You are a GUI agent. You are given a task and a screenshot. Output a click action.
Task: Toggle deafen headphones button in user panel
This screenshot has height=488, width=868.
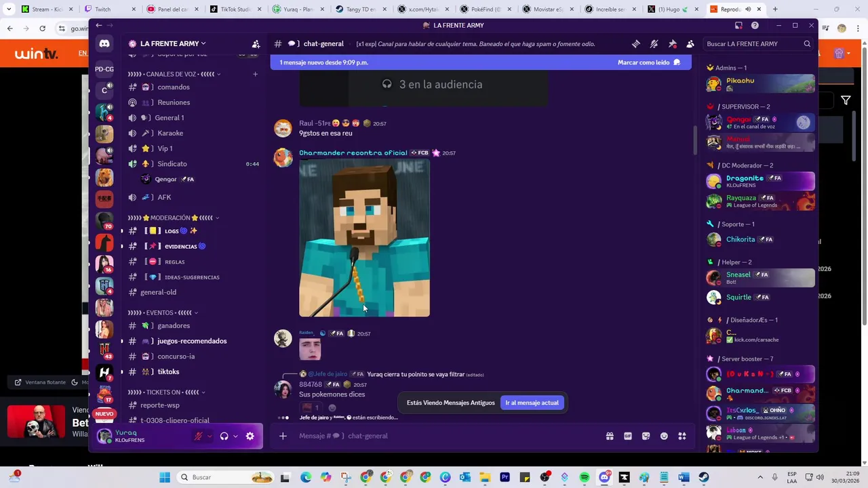tap(224, 436)
